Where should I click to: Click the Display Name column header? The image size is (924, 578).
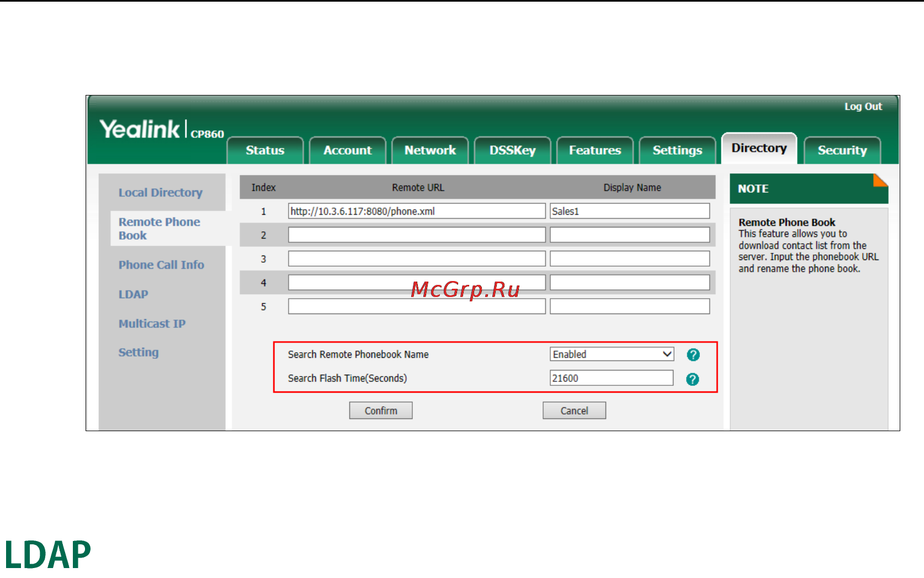[632, 188]
